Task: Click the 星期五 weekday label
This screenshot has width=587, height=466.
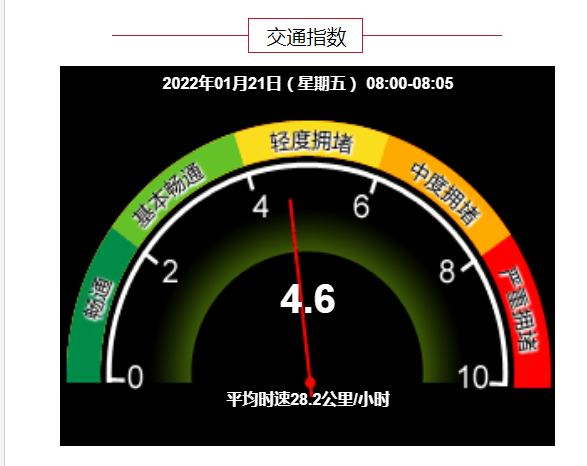Action: (x=321, y=83)
